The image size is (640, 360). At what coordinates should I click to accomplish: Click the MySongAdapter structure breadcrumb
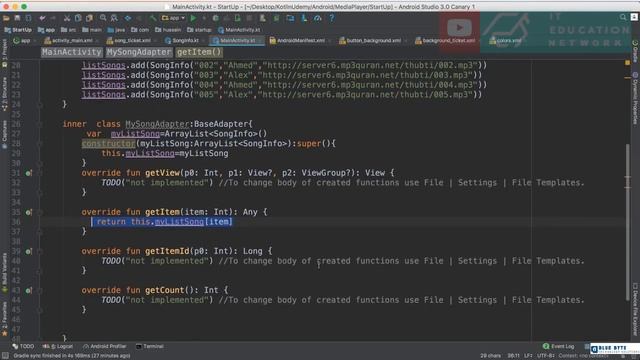(139, 52)
